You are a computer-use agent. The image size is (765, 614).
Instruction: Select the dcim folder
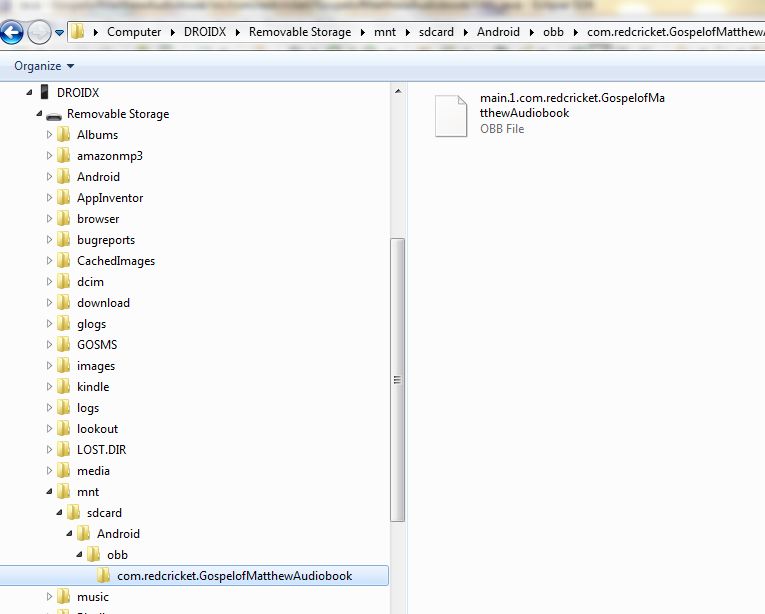90,282
